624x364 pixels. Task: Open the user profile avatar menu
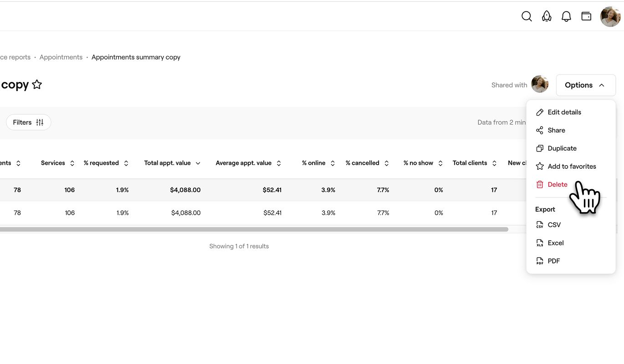click(610, 17)
